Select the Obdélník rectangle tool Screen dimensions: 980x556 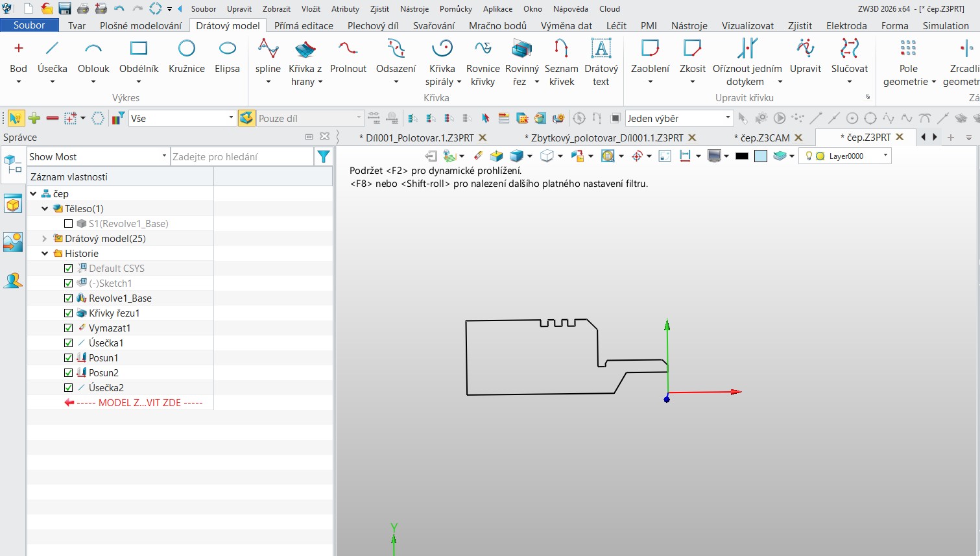pyautogui.click(x=139, y=57)
